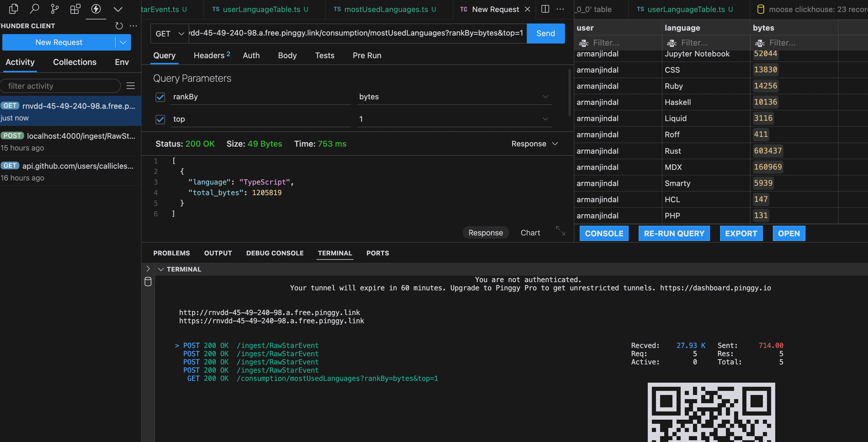Image resolution: width=868 pixels, height=442 pixels.
Task: Expand the top value dropdown chevron
Action: [x=545, y=119]
